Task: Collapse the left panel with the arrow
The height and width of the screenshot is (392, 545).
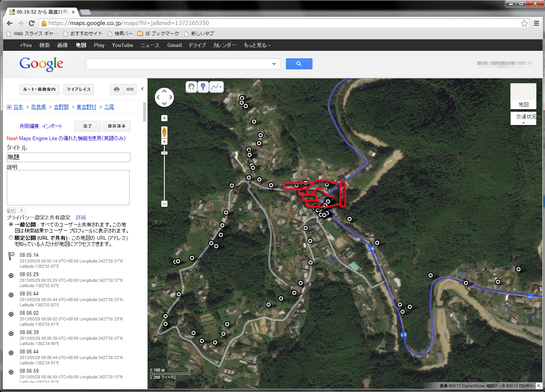Action: (x=142, y=89)
